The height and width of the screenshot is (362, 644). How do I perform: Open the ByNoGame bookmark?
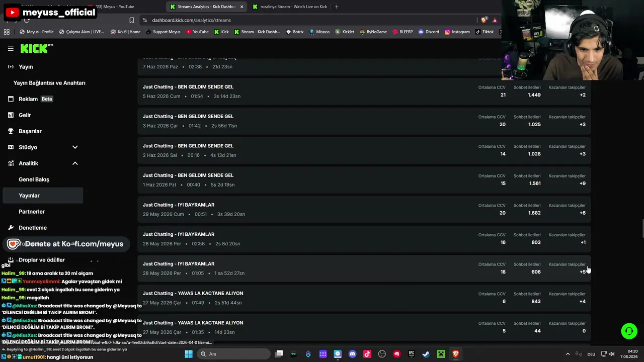point(373,32)
